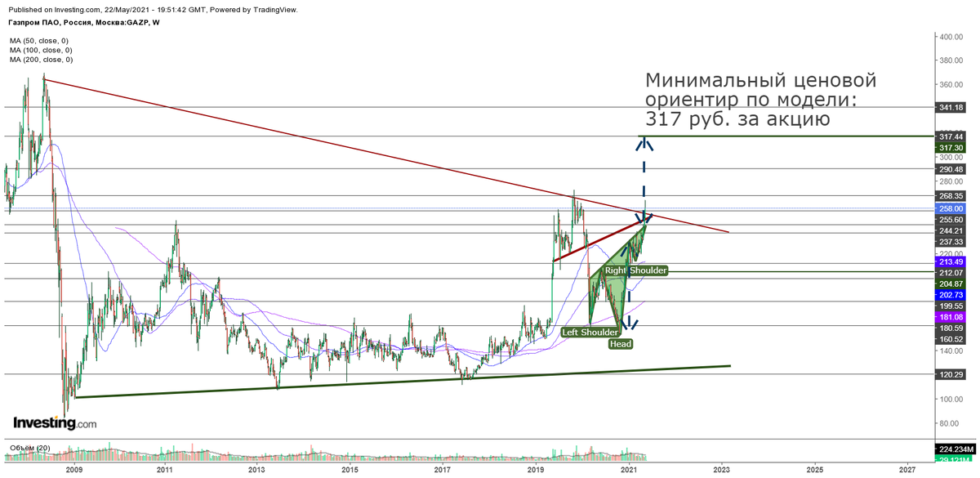Click the MA (50, close, 0) legend

coord(40,40)
